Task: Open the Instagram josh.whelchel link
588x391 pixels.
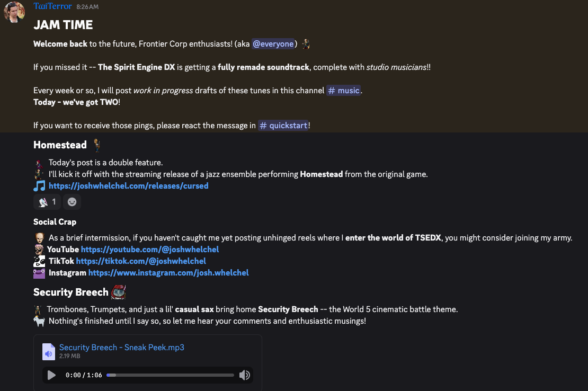Action: [168, 273]
